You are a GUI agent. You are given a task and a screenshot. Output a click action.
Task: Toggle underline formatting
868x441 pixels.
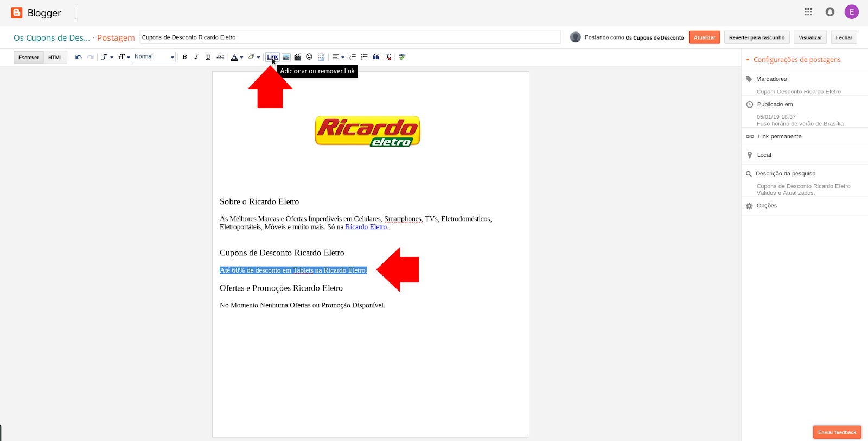click(208, 57)
